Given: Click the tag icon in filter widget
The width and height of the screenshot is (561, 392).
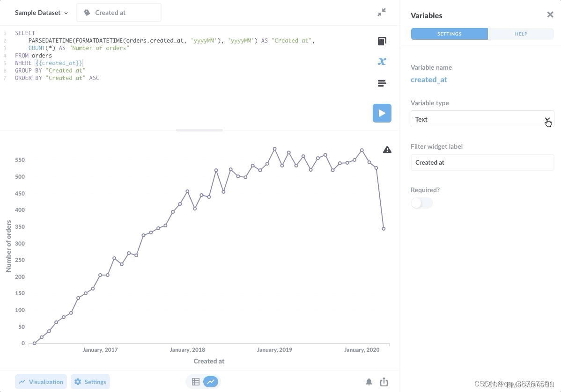Looking at the screenshot, I should point(87,13).
